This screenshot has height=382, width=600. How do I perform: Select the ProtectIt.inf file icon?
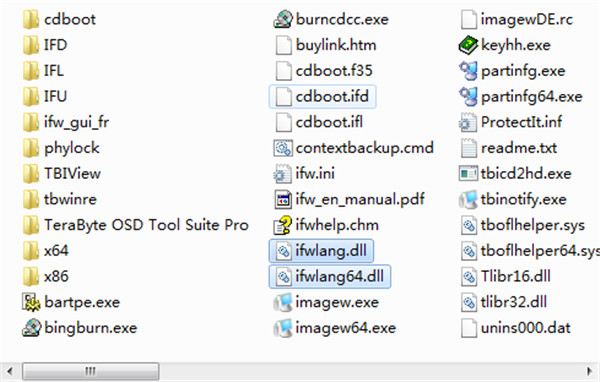pos(468,122)
